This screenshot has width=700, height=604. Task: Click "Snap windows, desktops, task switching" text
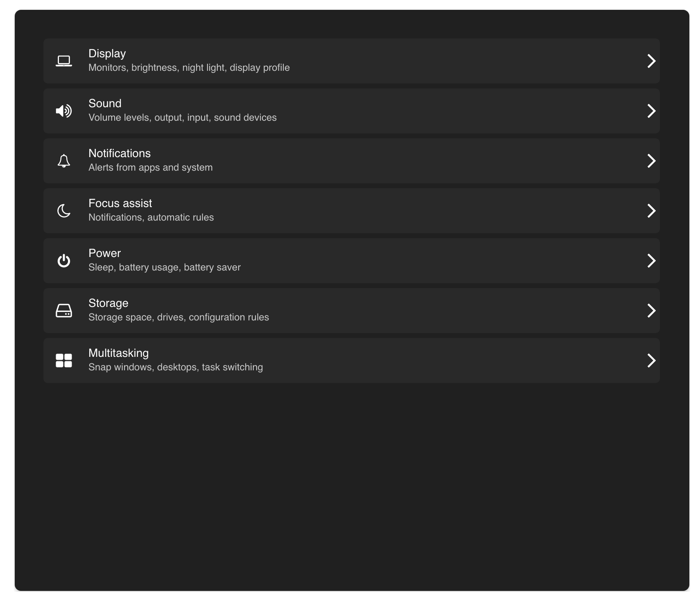(176, 367)
